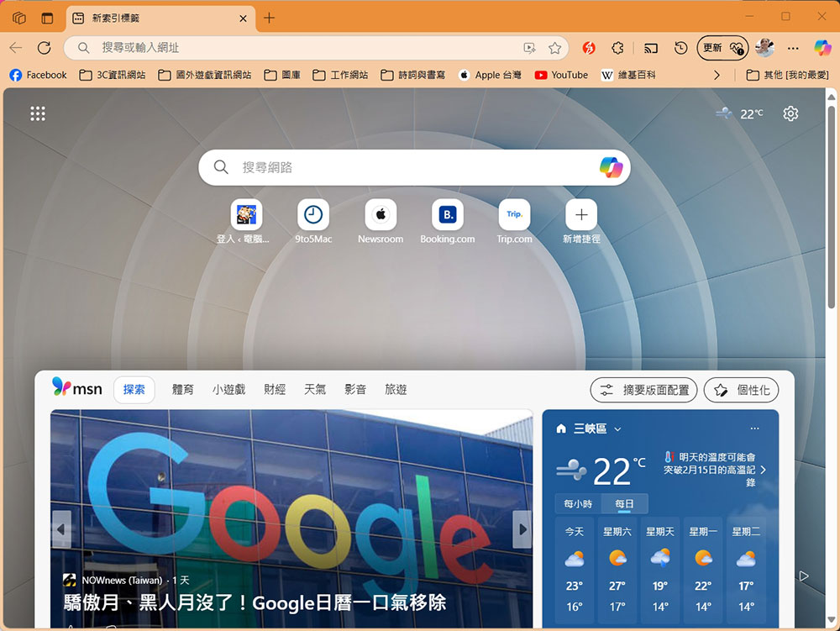Switch weather view to 每小時

(578, 504)
